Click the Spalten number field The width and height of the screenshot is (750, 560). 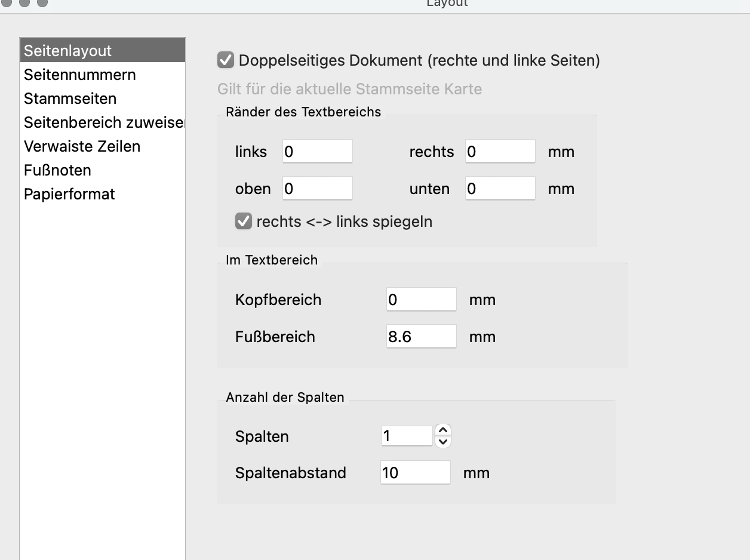point(407,436)
